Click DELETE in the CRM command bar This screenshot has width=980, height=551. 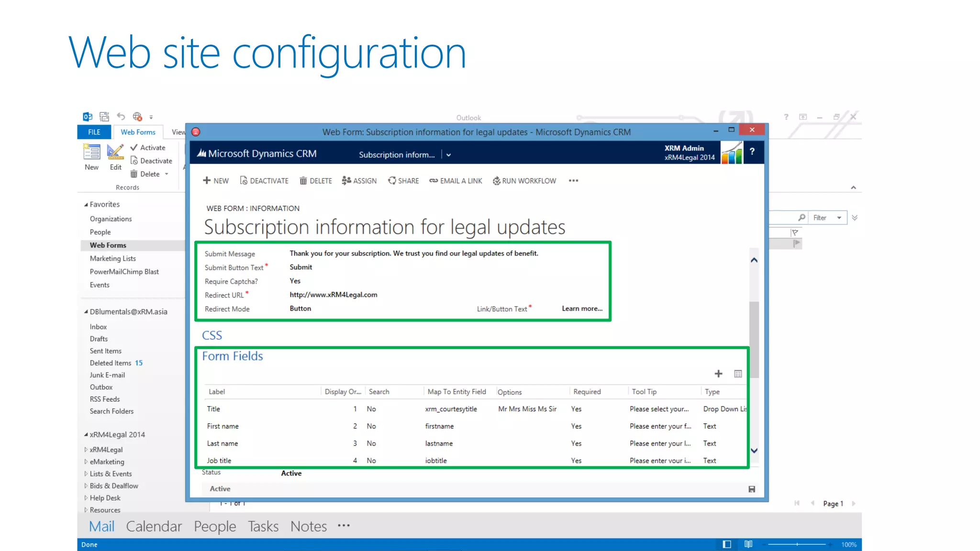point(316,181)
